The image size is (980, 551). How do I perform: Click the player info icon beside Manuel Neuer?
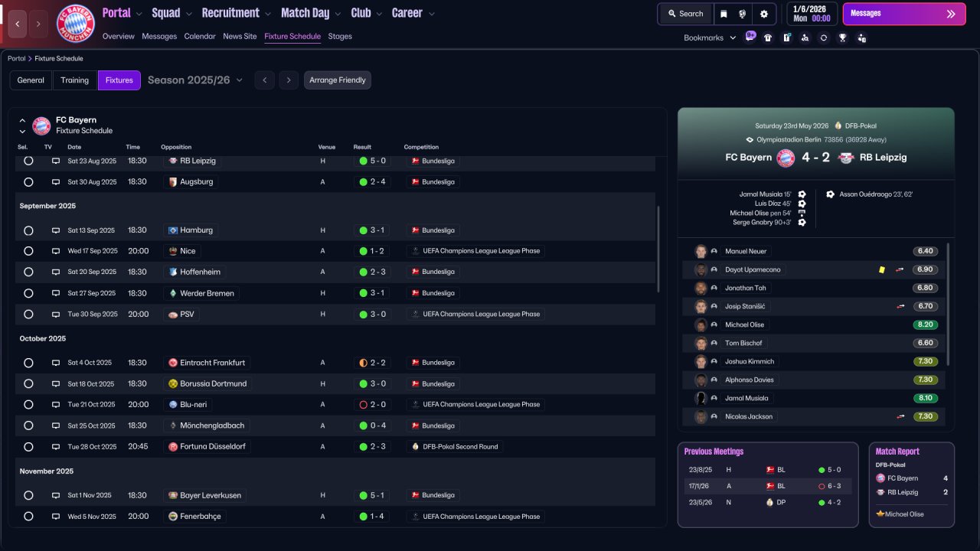pos(714,252)
